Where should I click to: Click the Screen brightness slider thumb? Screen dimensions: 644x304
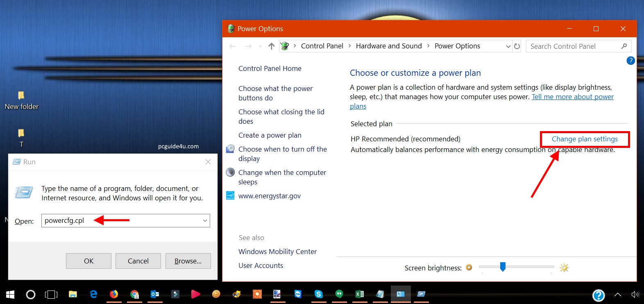[503, 267]
